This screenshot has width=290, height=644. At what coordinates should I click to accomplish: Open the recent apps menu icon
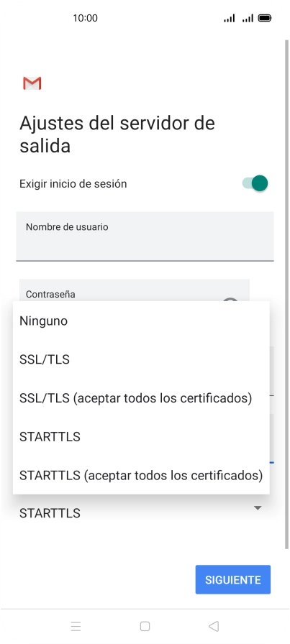[76, 626]
